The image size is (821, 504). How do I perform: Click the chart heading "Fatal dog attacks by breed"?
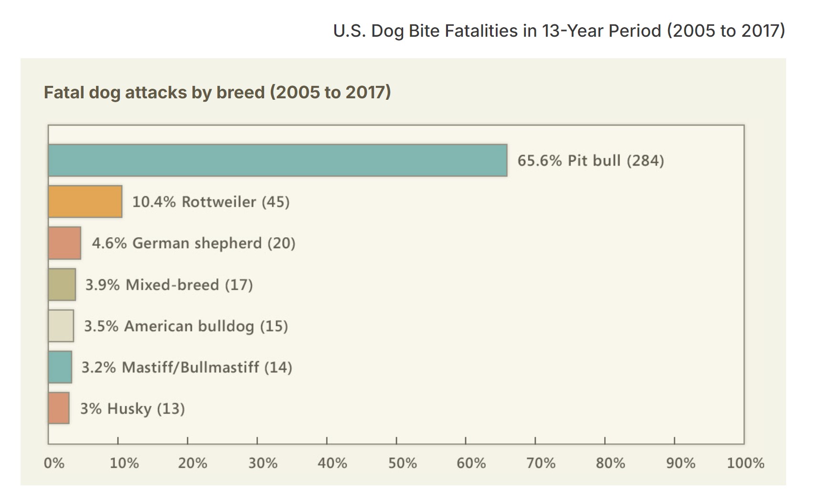click(217, 92)
